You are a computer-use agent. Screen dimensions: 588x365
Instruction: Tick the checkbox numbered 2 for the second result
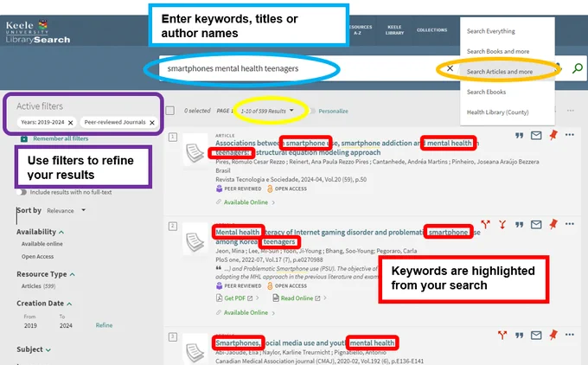172,227
